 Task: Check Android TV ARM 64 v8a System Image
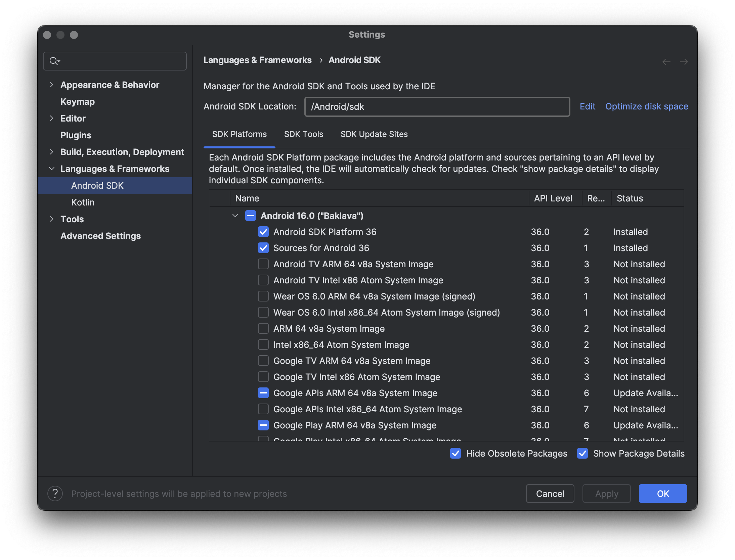[x=263, y=264]
